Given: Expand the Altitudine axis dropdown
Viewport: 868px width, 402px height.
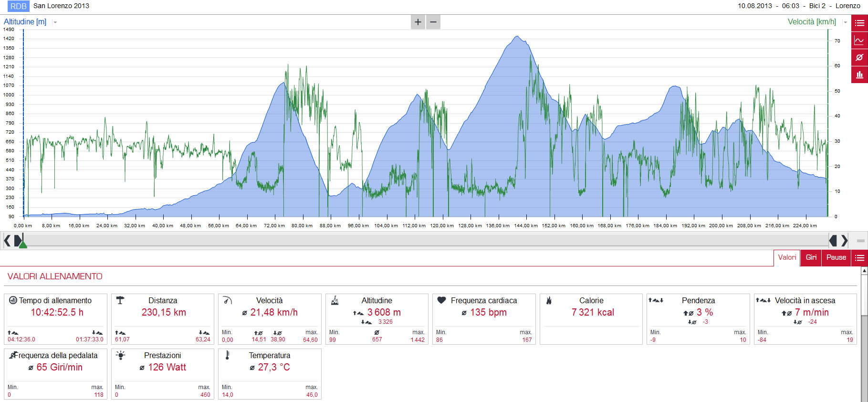Looking at the screenshot, I should click(x=55, y=22).
